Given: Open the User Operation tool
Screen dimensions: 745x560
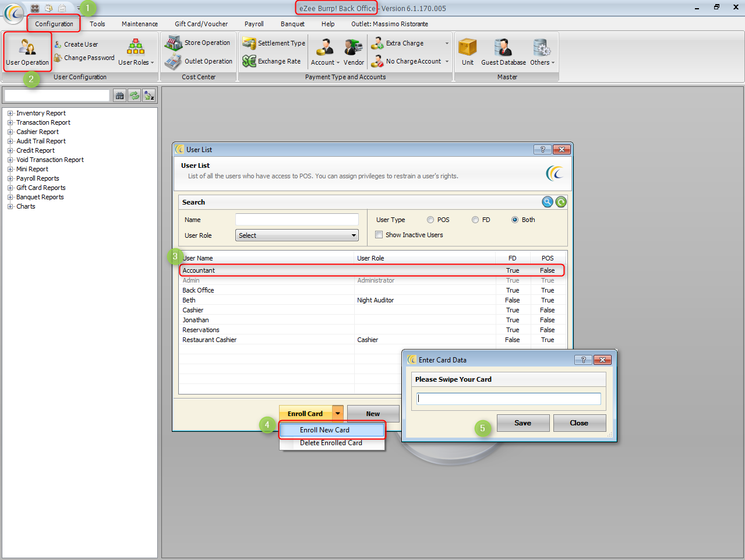Looking at the screenshot, I should click(27, 52).
